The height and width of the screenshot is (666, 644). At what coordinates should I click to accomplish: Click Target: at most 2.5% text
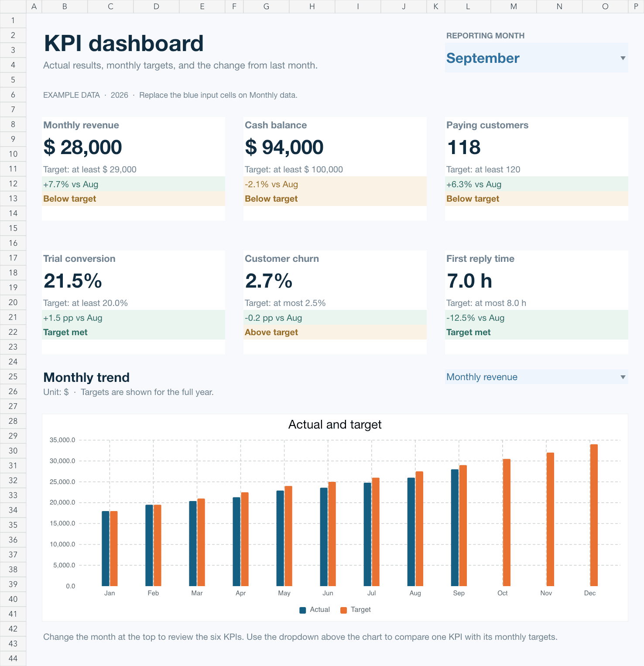coord(285,303)
